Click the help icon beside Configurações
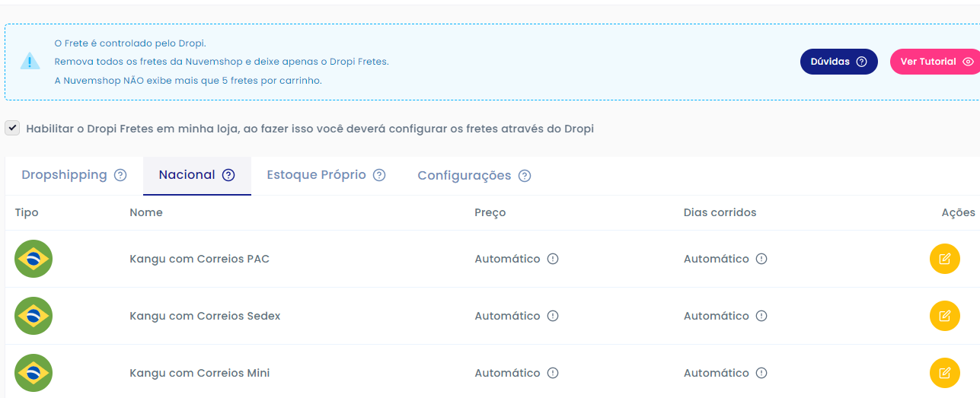The image size is (980, 398). click(x=525, y=176)
